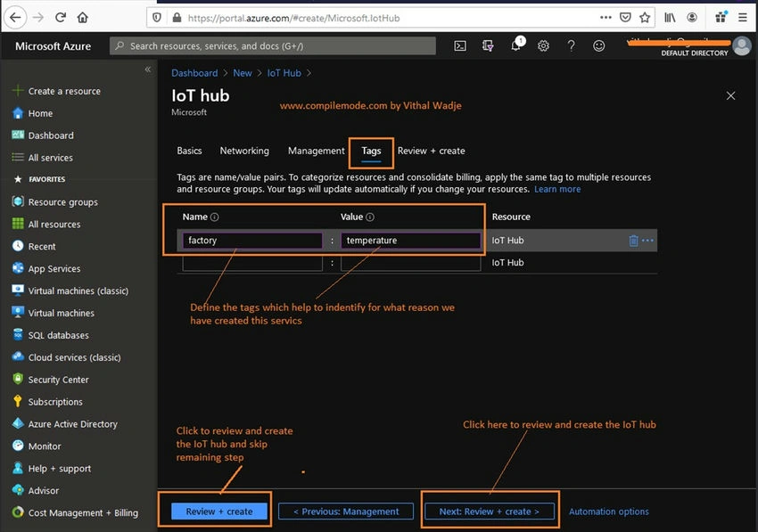Click the help question mark icon

tap(571, 46)
